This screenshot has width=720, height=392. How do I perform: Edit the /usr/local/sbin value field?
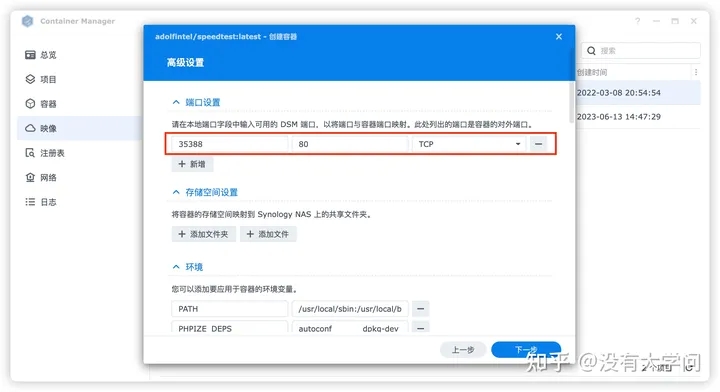[350, 309]
